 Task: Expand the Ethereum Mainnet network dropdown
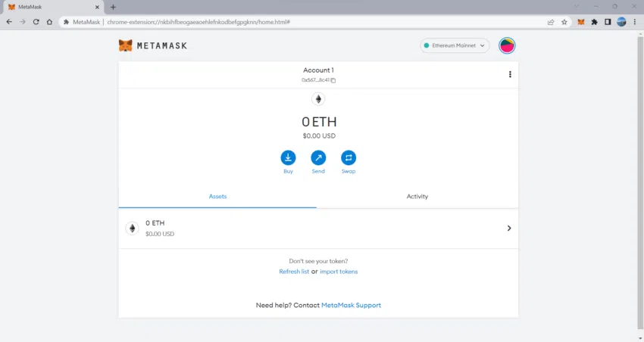455,45
